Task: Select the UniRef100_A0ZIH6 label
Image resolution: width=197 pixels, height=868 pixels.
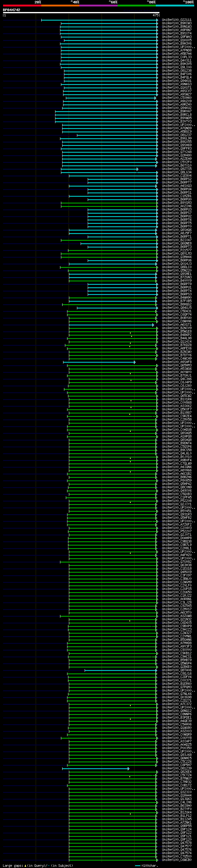Action: coord(176,206)
